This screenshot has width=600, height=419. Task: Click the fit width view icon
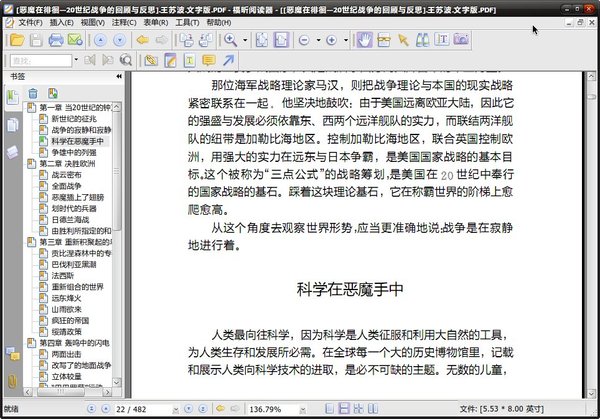[x=281, y=40]
